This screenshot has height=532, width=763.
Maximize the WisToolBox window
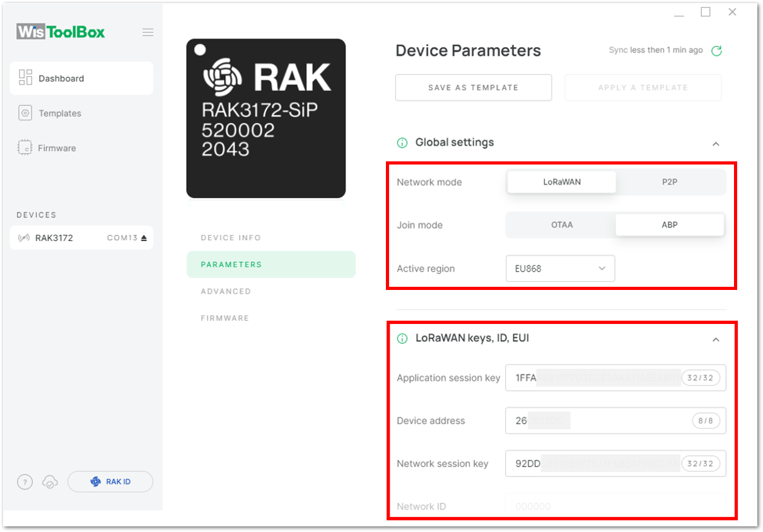coord(706,12)
